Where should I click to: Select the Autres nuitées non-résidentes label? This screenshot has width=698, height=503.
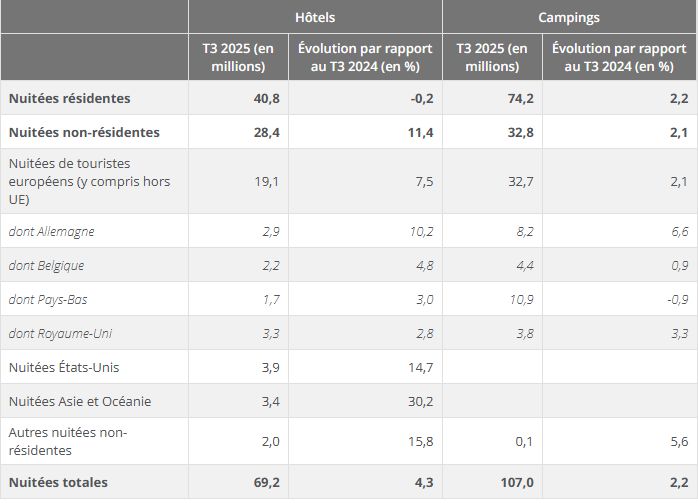click(x=68, y=441)
